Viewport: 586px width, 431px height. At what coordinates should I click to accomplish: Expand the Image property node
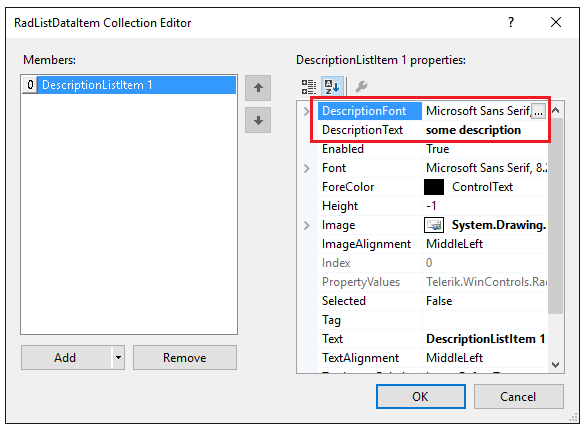(x=306, y=225)
